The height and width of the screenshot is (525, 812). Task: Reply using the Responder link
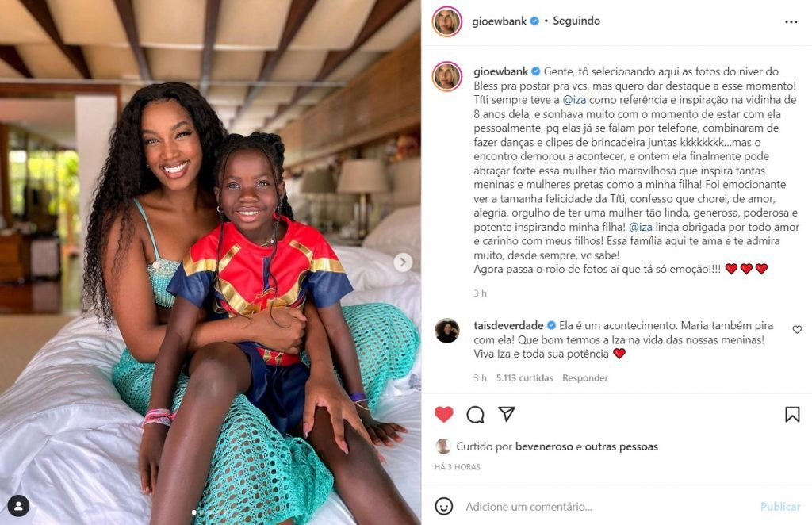[x=585, y=378]
